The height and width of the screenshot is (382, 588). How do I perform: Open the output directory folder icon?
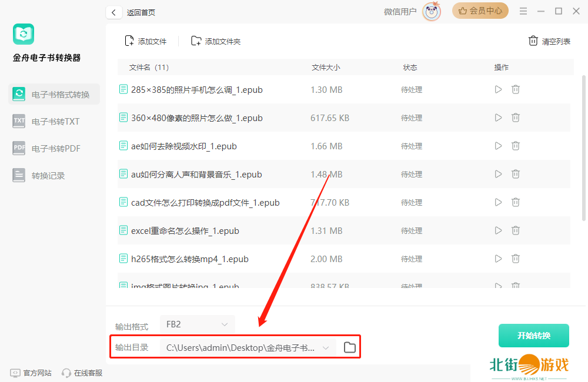(350, 347)
